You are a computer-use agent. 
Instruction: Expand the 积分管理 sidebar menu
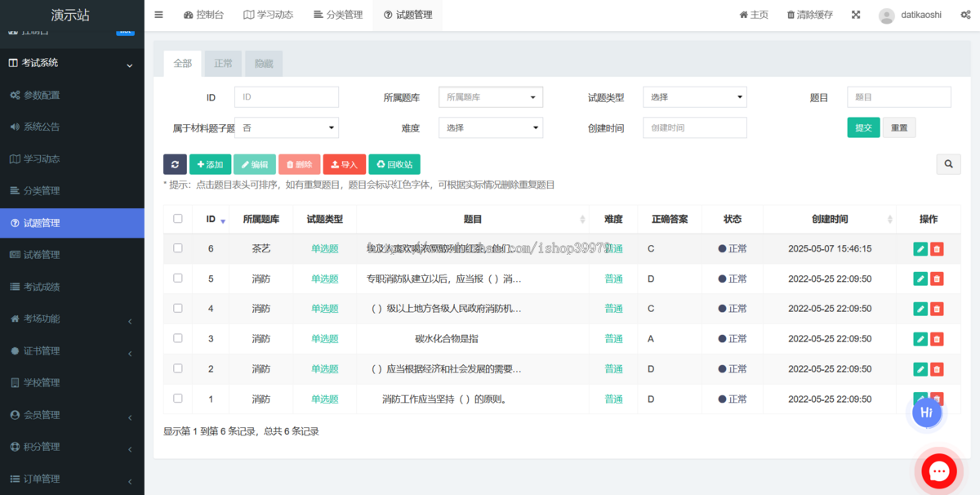click(72, 447)
